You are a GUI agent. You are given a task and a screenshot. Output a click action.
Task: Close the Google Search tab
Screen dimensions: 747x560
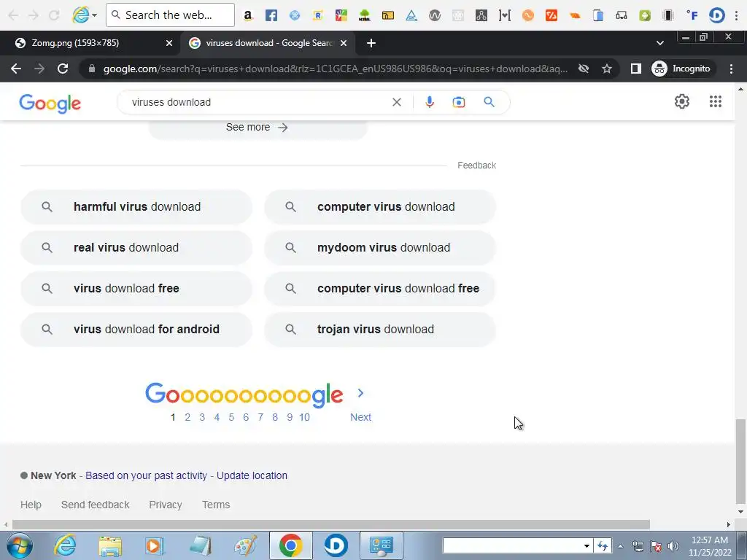tap(344, 43)
